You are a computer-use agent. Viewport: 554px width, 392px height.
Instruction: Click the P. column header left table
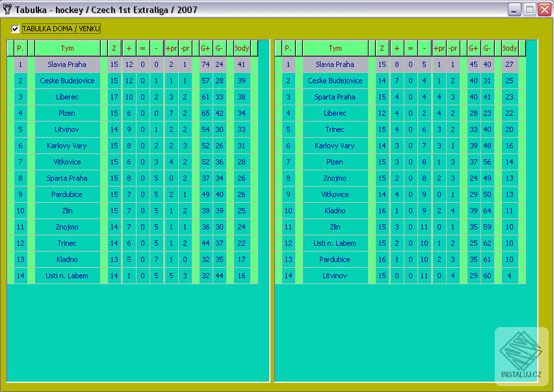tap(20, 48)
